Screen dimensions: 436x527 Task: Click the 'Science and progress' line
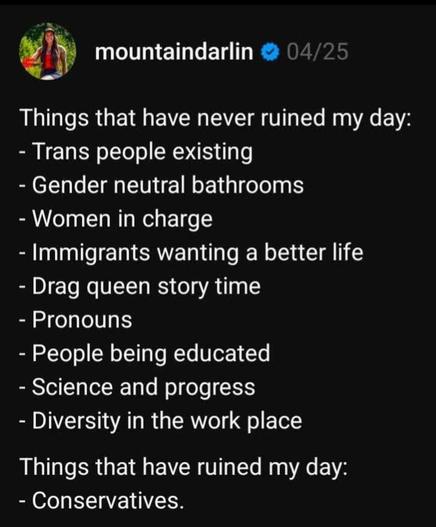137,387
